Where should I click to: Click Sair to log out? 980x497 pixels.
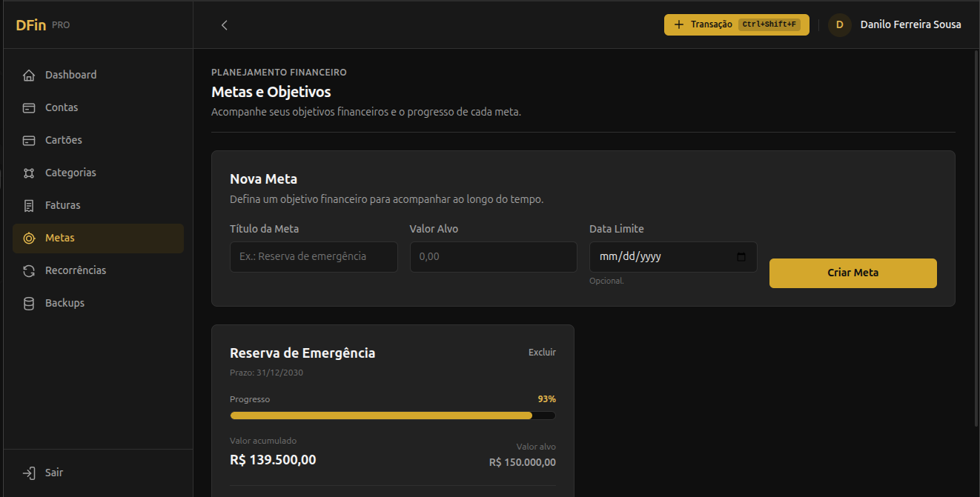98,473
